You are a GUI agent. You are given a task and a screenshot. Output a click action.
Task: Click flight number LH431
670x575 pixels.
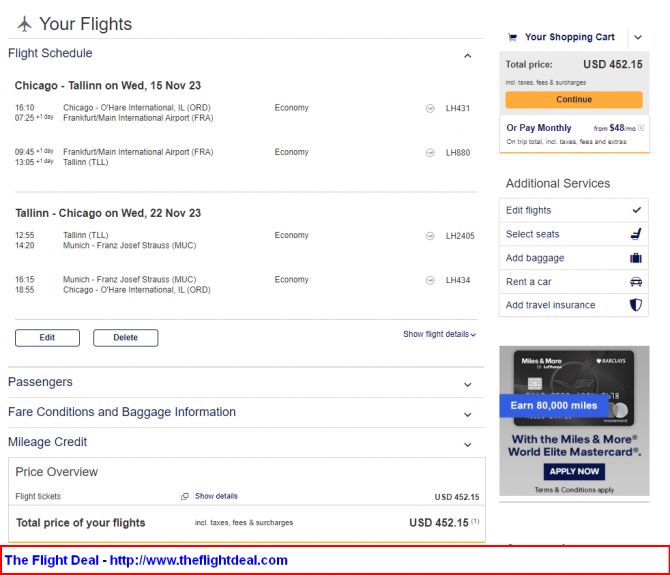(x=458, y=109)
